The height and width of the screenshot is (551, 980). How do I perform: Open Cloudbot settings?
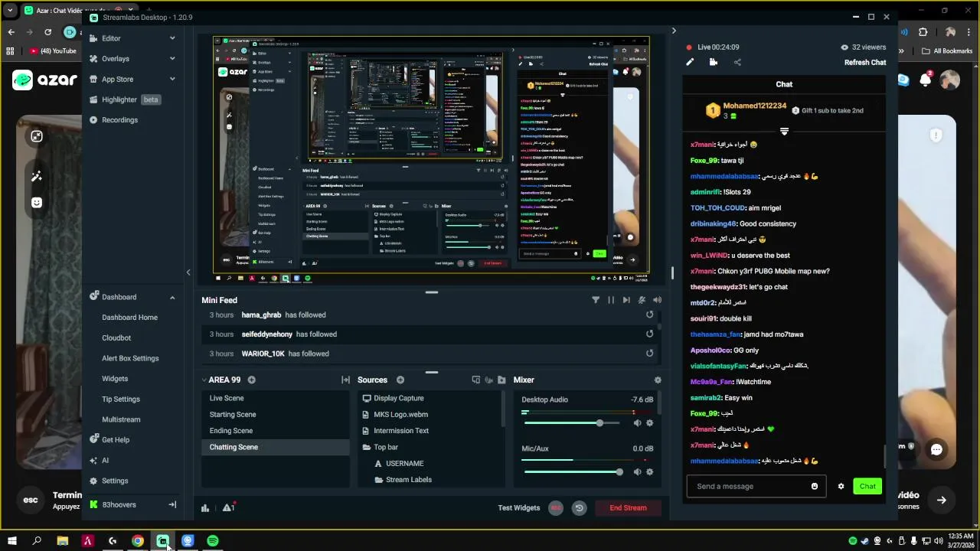tap(116, 337)
